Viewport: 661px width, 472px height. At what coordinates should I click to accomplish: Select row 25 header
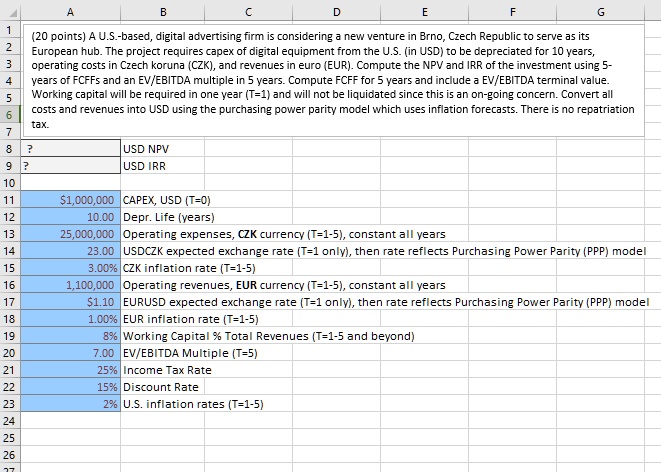tap(10, 438)
